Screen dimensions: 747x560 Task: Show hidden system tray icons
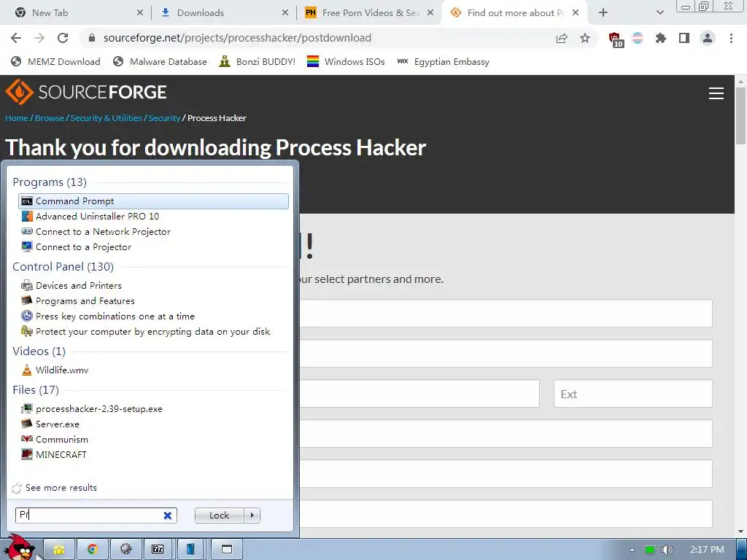pos(632,550)
